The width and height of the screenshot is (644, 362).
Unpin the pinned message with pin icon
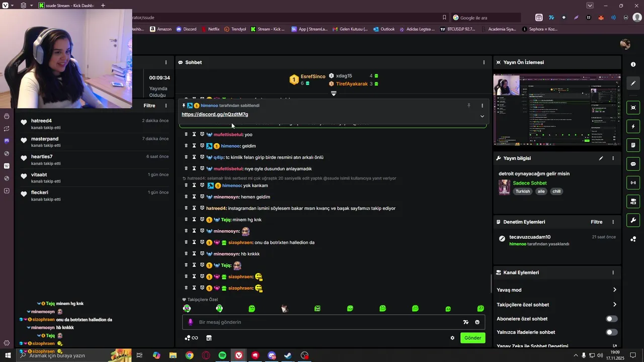click(x=468, y=106)
